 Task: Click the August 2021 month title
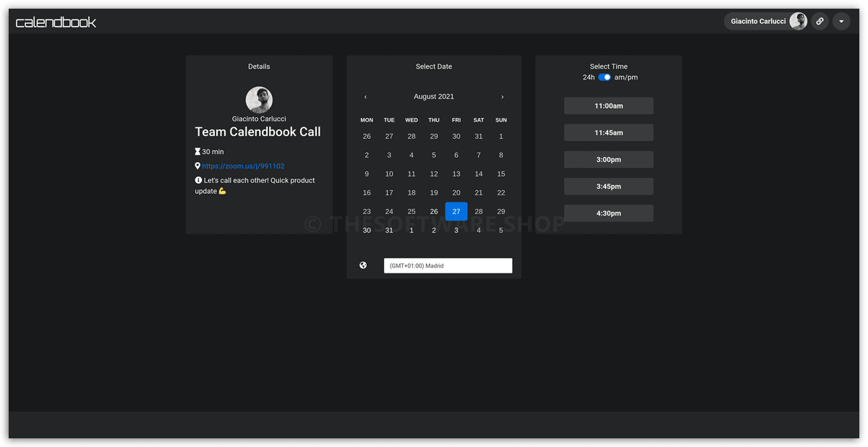pos(434,97)
